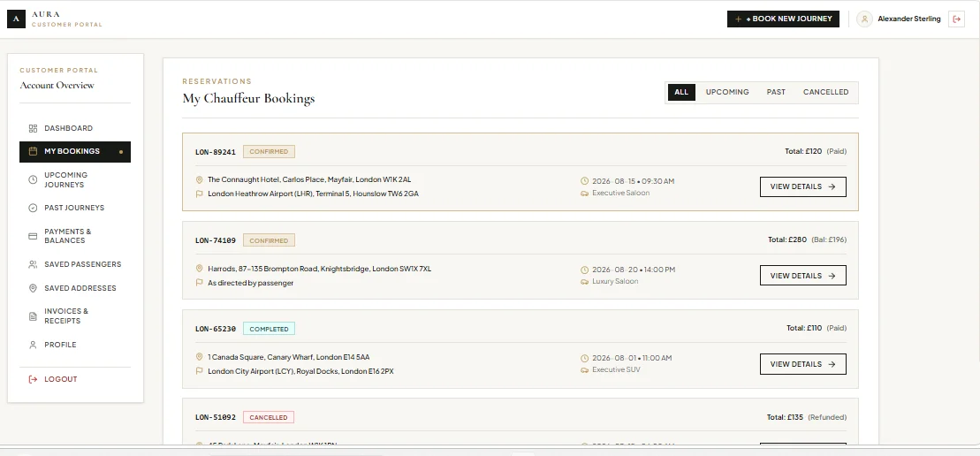Click Harrods Brompton Road address text
980x456 pixels.
[319, 270]
